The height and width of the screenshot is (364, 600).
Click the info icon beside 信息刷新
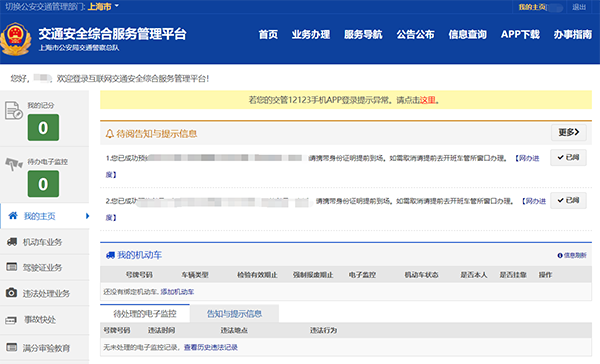click(x=560, y=255)
